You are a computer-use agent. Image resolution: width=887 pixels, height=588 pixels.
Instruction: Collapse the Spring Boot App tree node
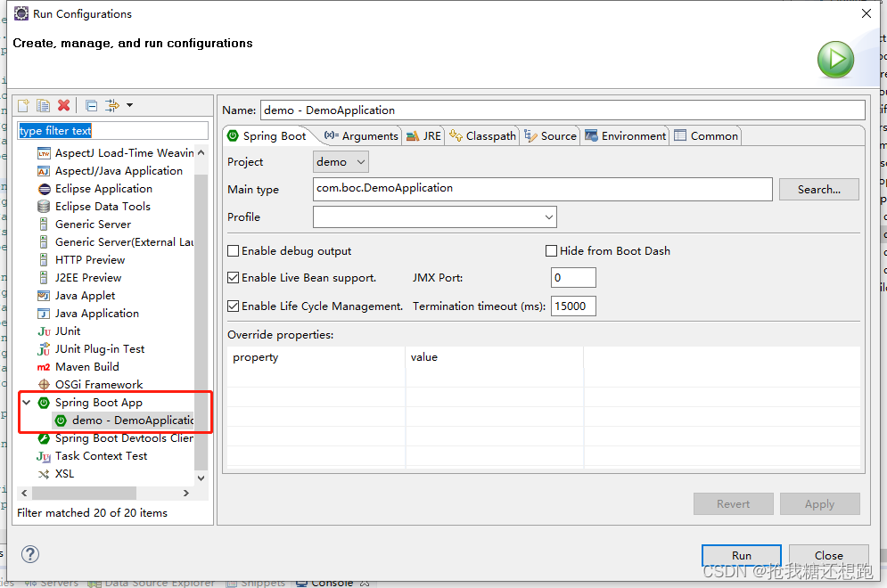tap(26, 403)
